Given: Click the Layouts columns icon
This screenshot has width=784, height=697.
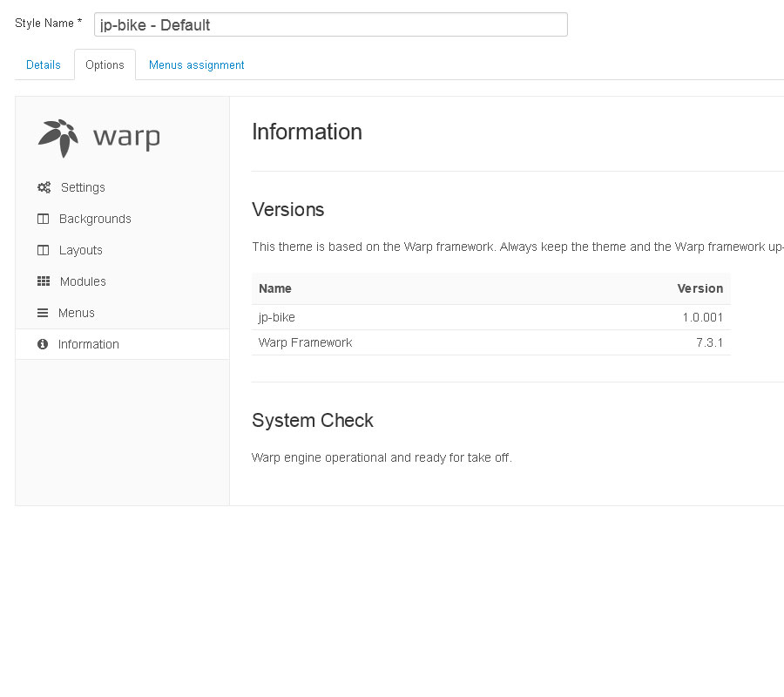Looking at the screenshot, I should (44, 250).
